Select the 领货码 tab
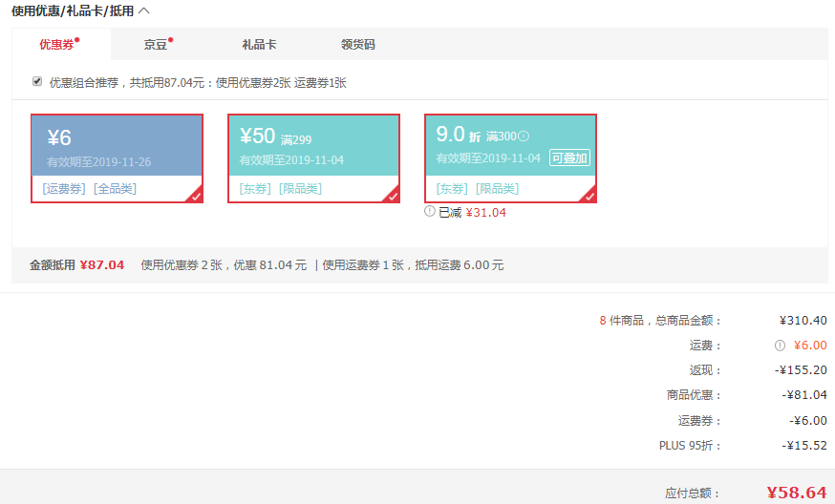 (x=358, y=44)
